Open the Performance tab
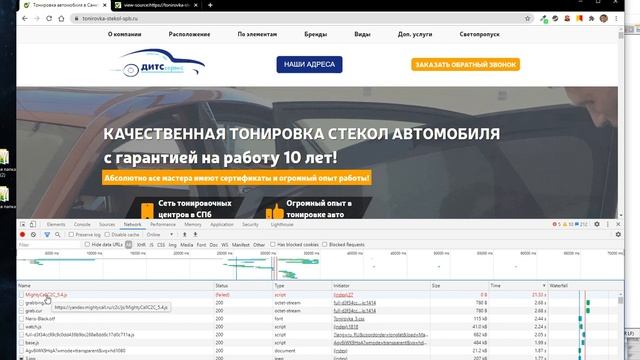Viewport: 640px width, 360px height. click(x=163, y=224)
